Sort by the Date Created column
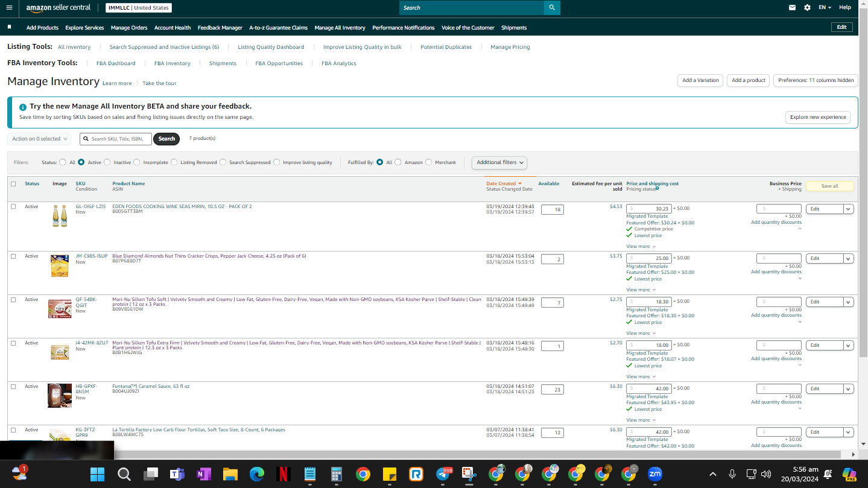868x488 pixels. pos(504,183)
